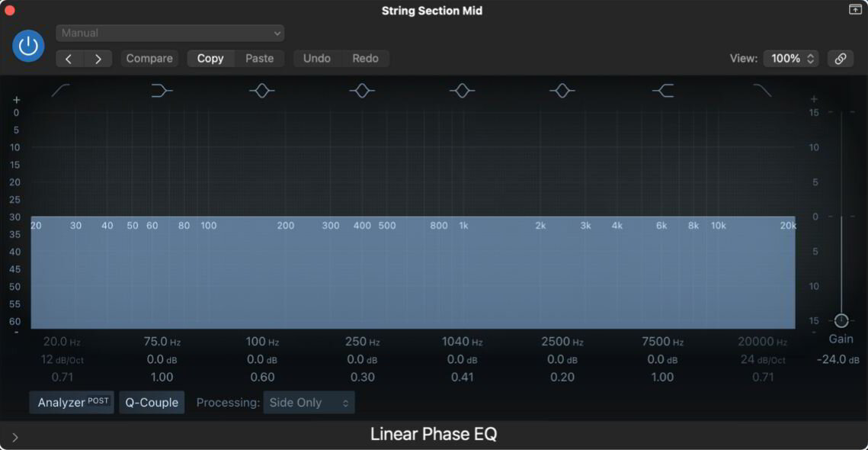
Task: Toggle the Q-Couple button
Action: (152, 403)
